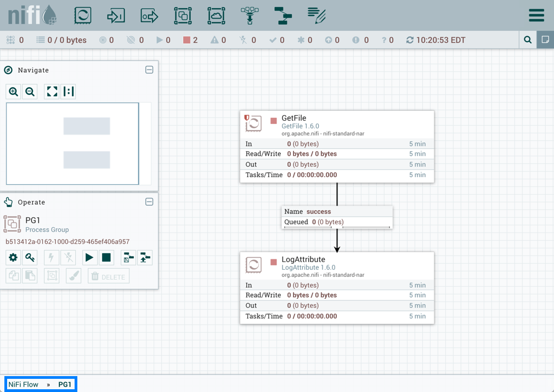The height and width of the screenshot is (392, 554).
Task: Select the Processor icon in the toolbar
Action: [x=83, y=15]
